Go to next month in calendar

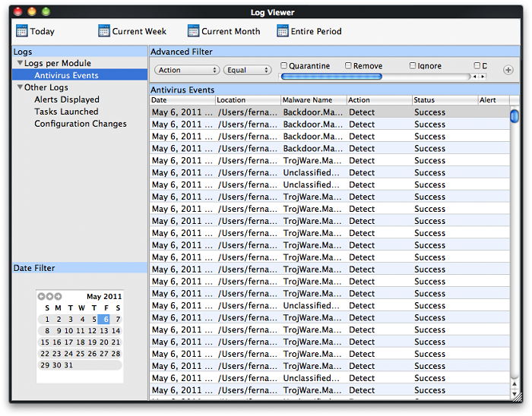pos(58,296)
